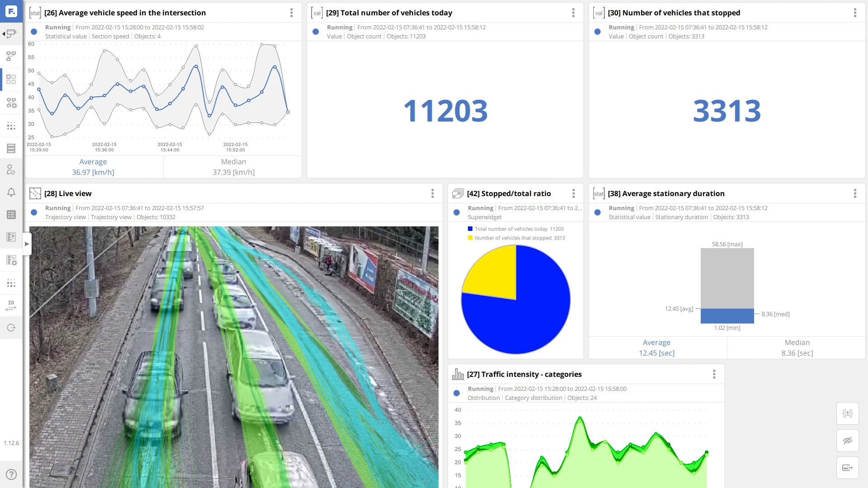Image resolution: width=868 pixels, height=488 pixels.
Task: Open the FLOW home logo
Action: click(x=11, y=11)
